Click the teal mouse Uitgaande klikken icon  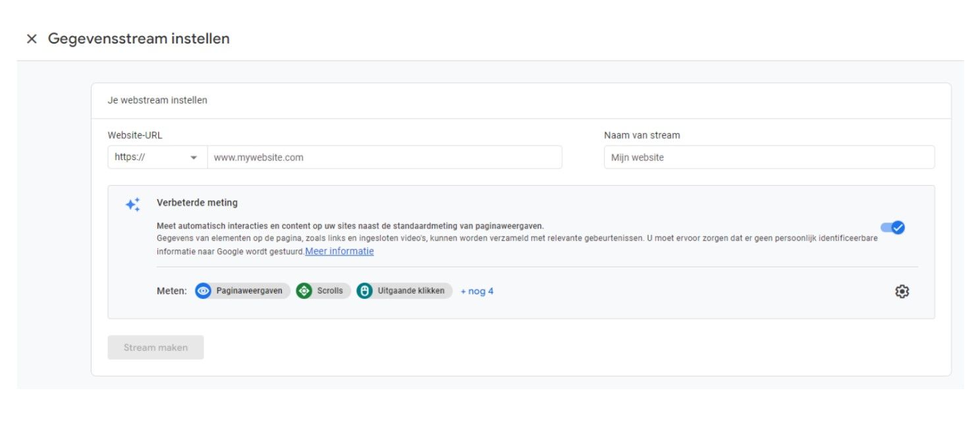pyautogui.click(x=364, y=291)
